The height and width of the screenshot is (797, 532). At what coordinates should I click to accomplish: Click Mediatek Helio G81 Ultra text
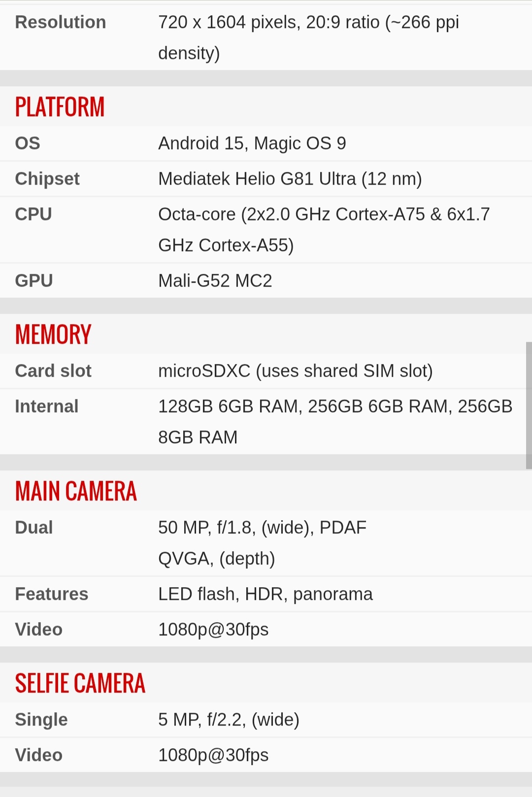pos(257,179)
